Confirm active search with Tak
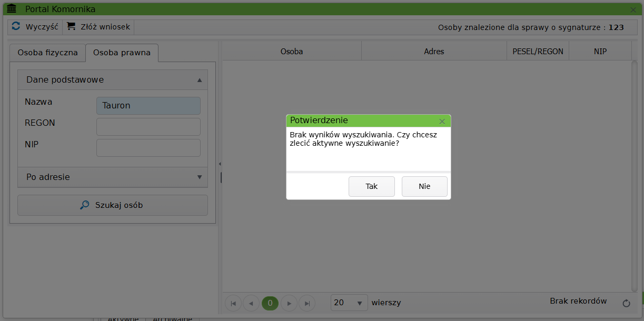Viewport: 644px width, 321px height. 371,186
